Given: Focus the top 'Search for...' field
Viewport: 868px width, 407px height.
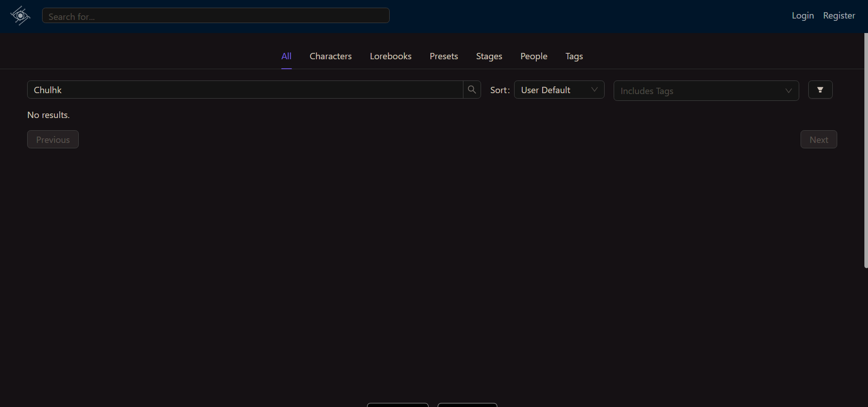Looking at the screenshot, I should [216, 16].
